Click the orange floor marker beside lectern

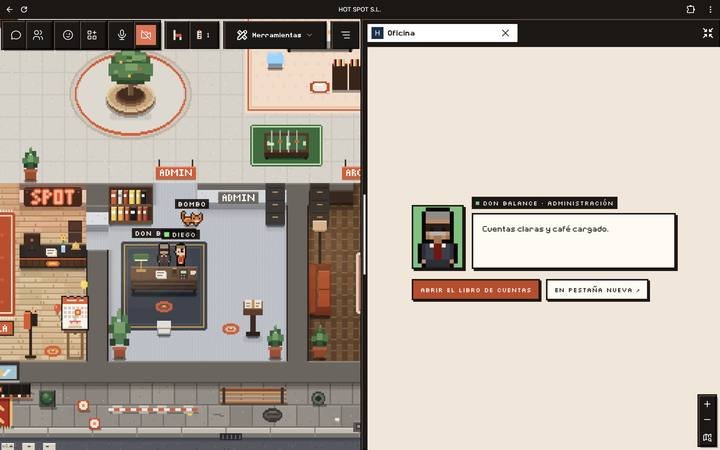tap(231, 328)
